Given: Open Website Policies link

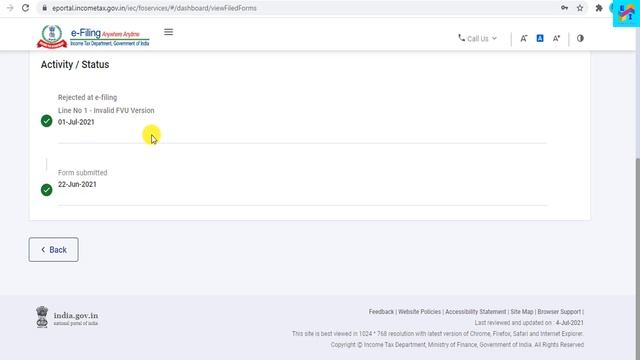Looking at the screenshot, I should point(420,312).
